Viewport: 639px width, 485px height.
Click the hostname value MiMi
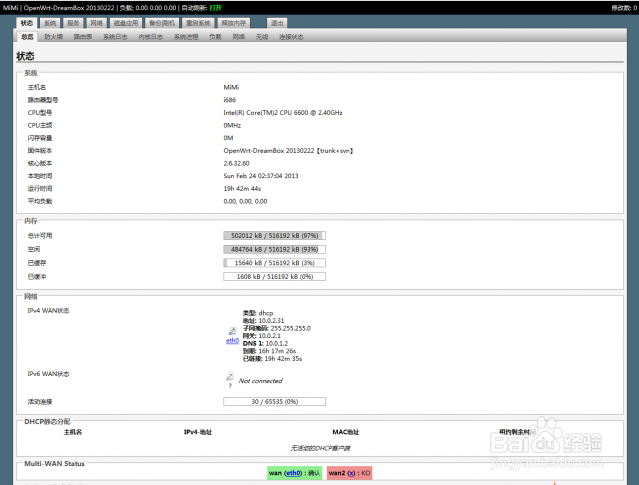231,87
